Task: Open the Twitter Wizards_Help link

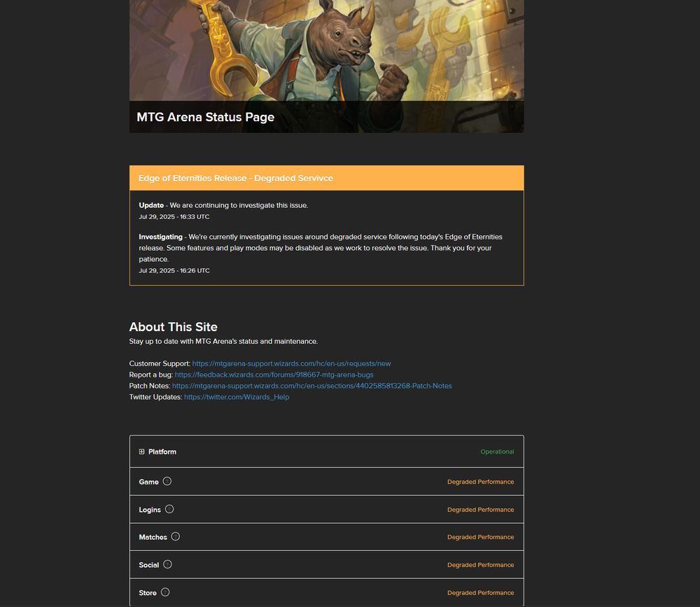Action: [237, 397]
